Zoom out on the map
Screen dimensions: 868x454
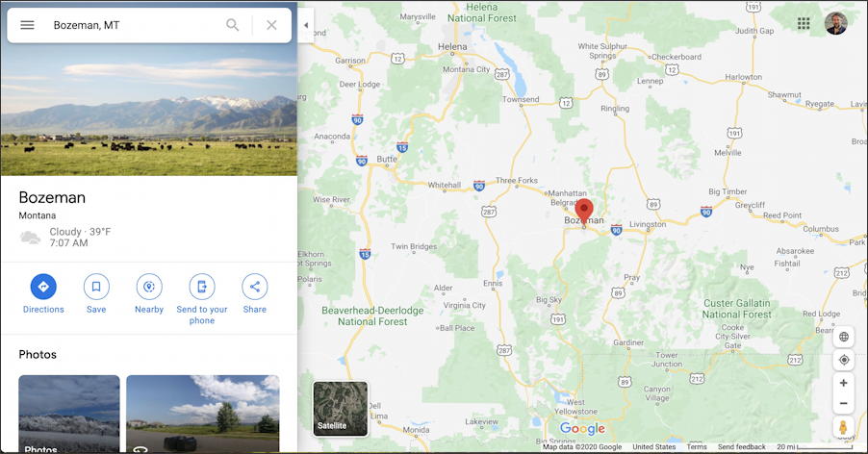pos(844,404)
